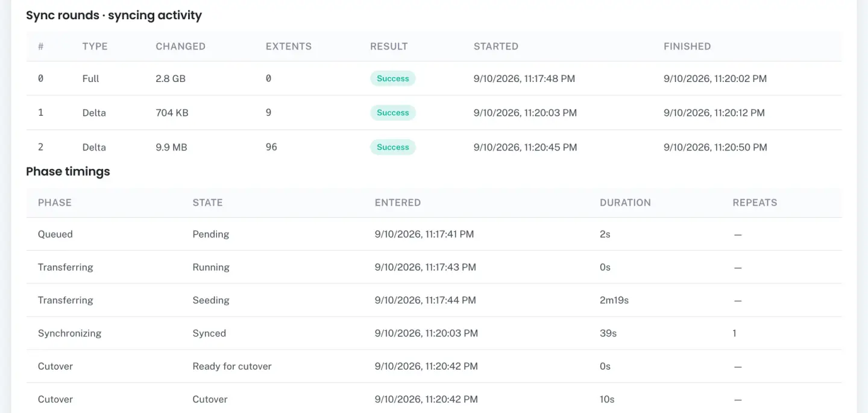
Task: Click the 2.8 GB changed value
Action: pos(171,78)
